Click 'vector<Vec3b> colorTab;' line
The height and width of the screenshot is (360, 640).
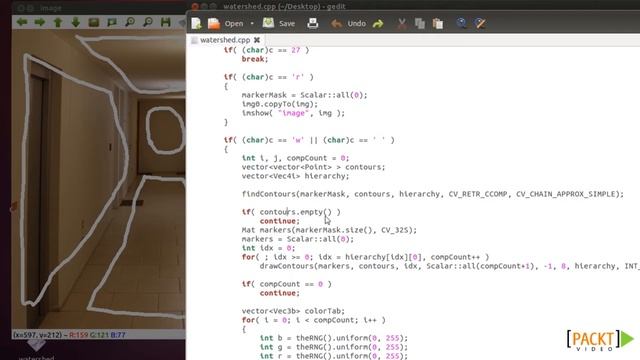293,311
